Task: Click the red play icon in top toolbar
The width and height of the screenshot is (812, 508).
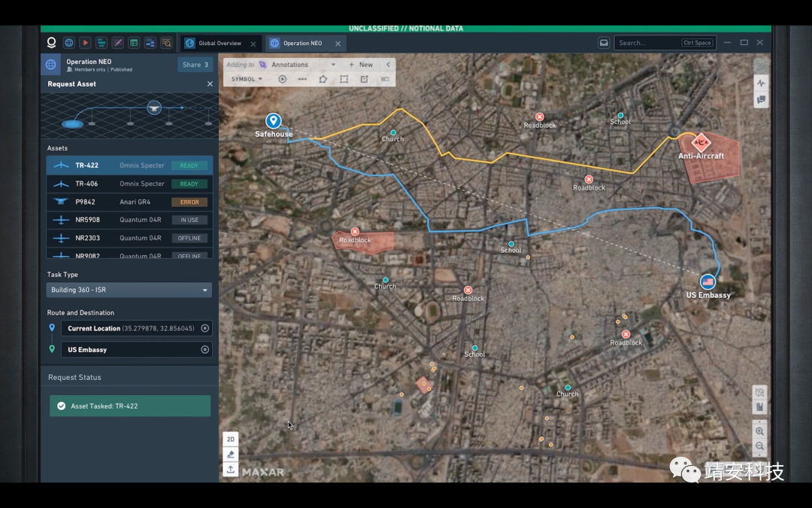Action: click(86, 43)
